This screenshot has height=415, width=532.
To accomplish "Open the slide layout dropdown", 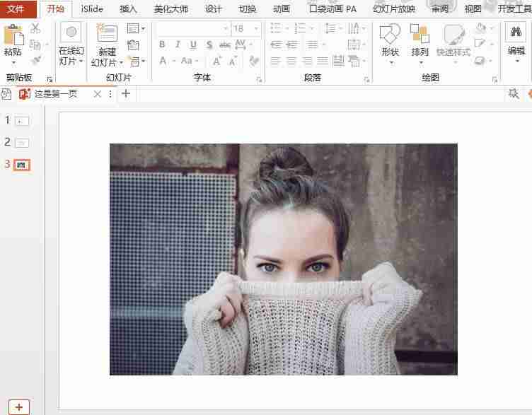I will (136, 28).
